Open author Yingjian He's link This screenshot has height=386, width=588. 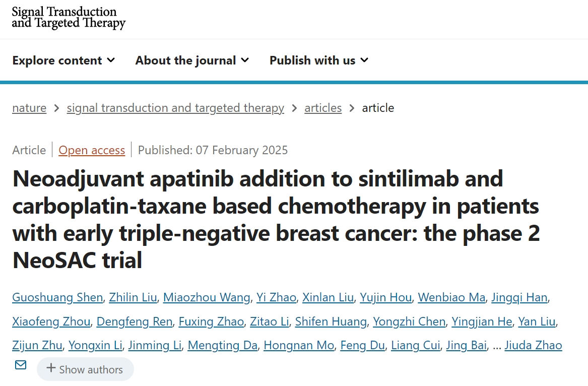click(482, 321)
